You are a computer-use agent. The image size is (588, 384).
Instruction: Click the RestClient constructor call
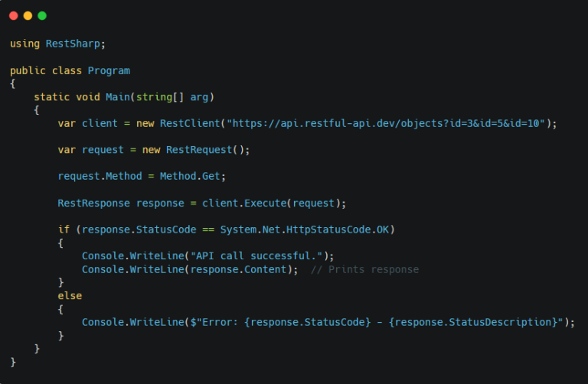pos(190,123)
